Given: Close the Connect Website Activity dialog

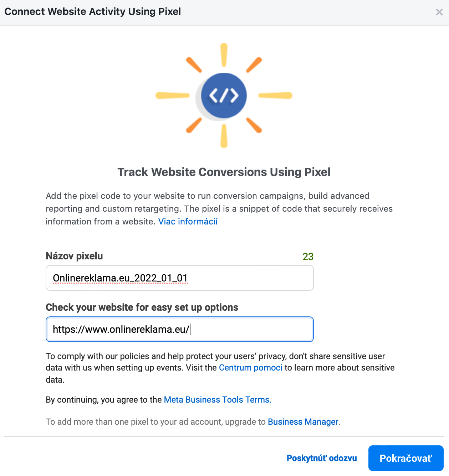Looking at the screenshot, I should (439, 12).
